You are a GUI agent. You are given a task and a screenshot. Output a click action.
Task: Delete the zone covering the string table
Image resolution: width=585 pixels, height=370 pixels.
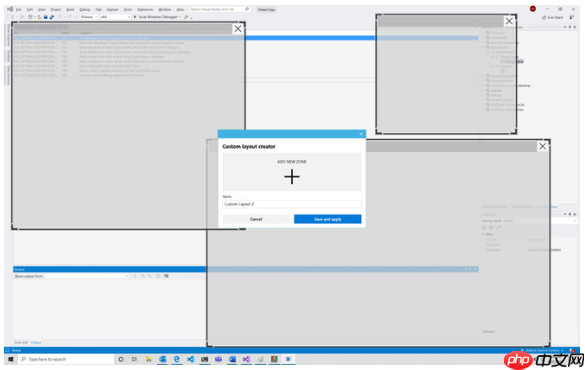click(238, 29)
